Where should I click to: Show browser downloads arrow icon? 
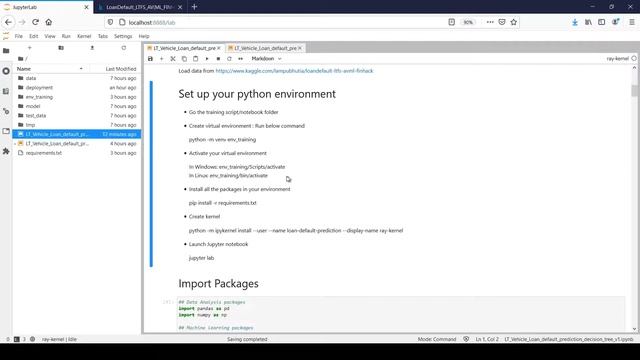[575, 22]
